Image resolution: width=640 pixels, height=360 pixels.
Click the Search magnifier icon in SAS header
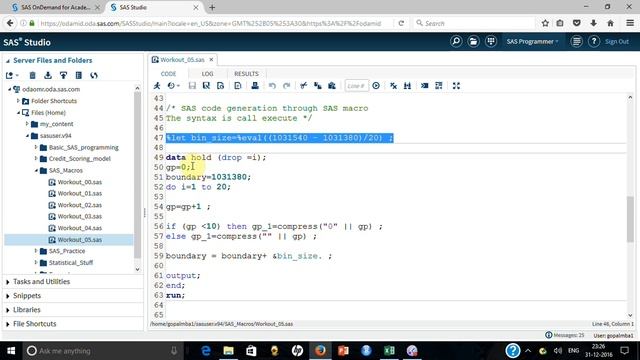pyautogui.click(x=456, y=41)
